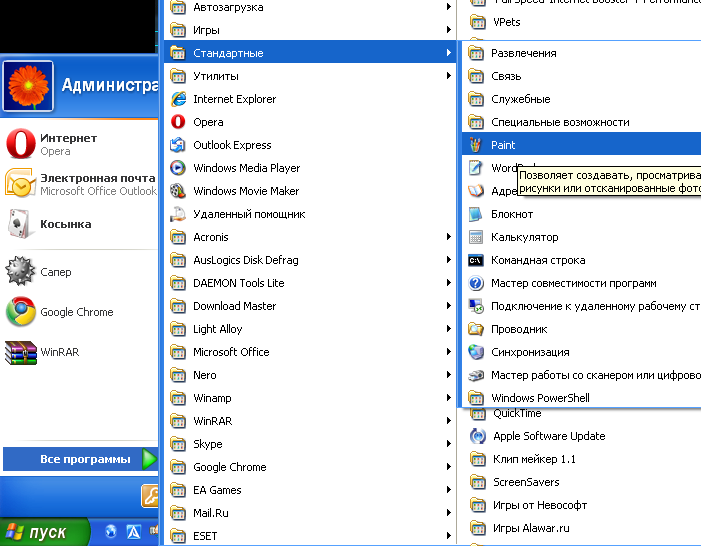Launch Opera from the programs list icon

178,122
